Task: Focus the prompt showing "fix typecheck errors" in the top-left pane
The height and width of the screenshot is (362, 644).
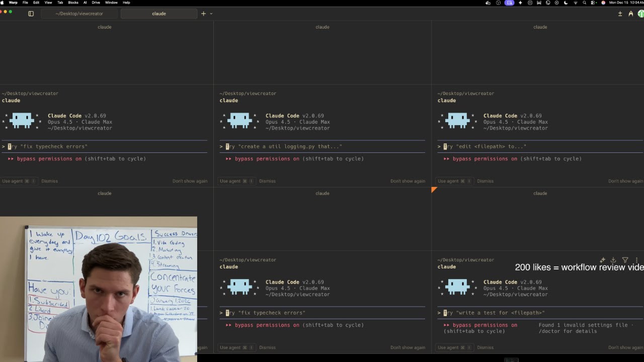Action: tap(104, 146)
